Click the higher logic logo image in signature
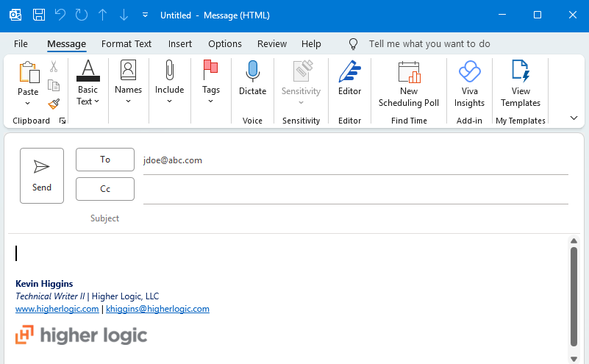The image size is (589, 364). pyautogui.click(x=81, y=335)
